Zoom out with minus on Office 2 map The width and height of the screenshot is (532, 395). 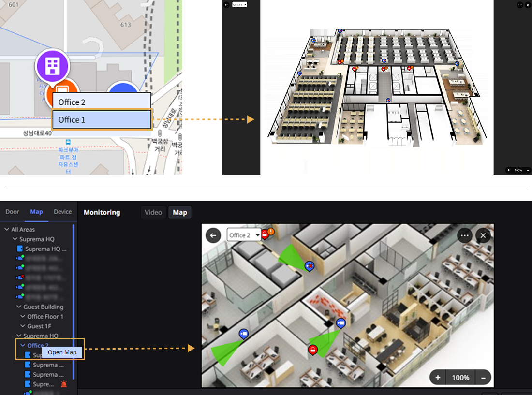[x=483, y=377]
